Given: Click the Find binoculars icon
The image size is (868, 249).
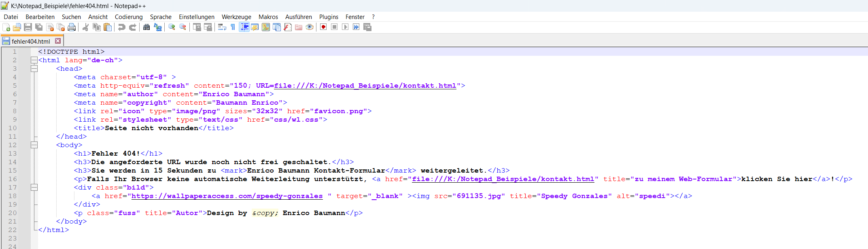Looking at the screenshot, I should 146,27.
